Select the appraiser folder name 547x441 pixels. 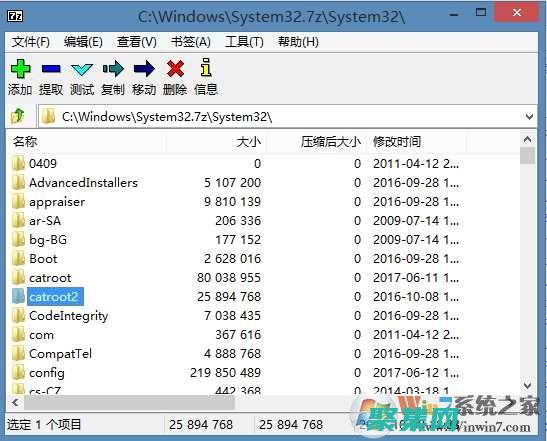coord(57,202)
